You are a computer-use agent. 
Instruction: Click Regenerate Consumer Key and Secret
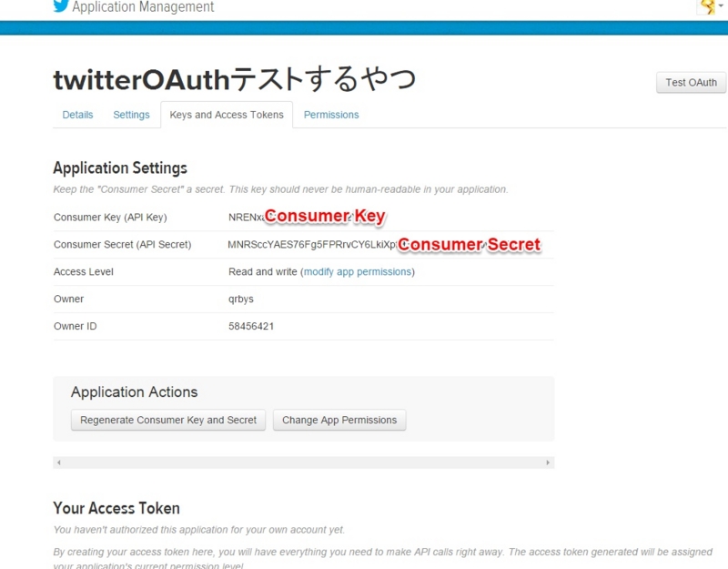(x=168, y=420)
